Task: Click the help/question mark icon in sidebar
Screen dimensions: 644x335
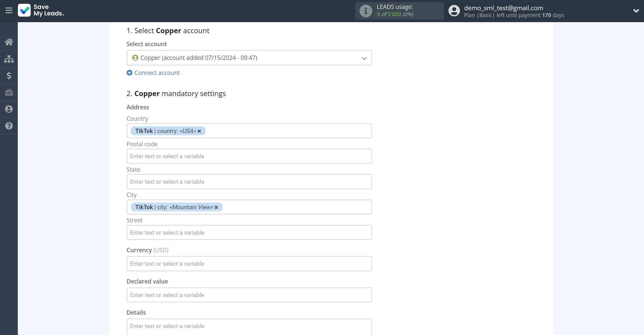Action: pos(9,125)
